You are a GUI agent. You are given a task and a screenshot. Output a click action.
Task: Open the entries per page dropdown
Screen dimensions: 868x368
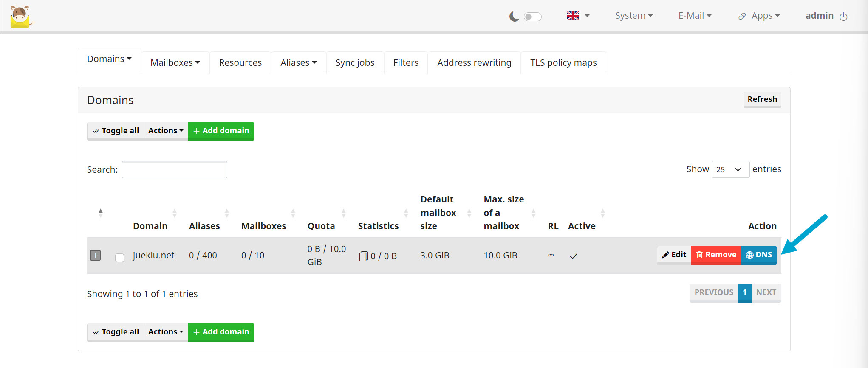click(730, 169)
